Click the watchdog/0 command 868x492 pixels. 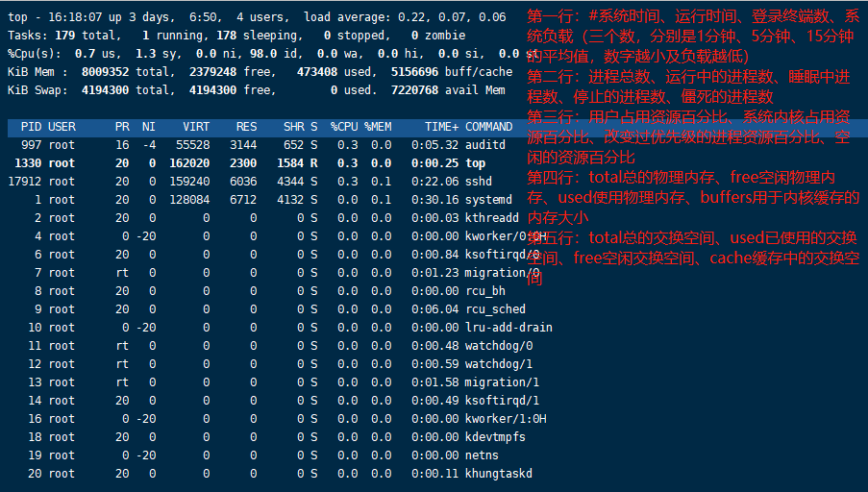coord(499,346)
